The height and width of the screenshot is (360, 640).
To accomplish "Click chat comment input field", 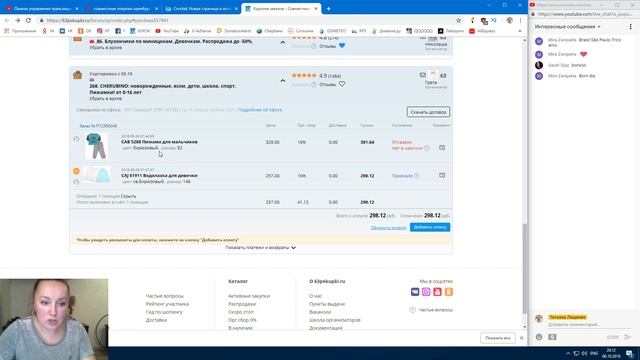I will tap(589, 324).
